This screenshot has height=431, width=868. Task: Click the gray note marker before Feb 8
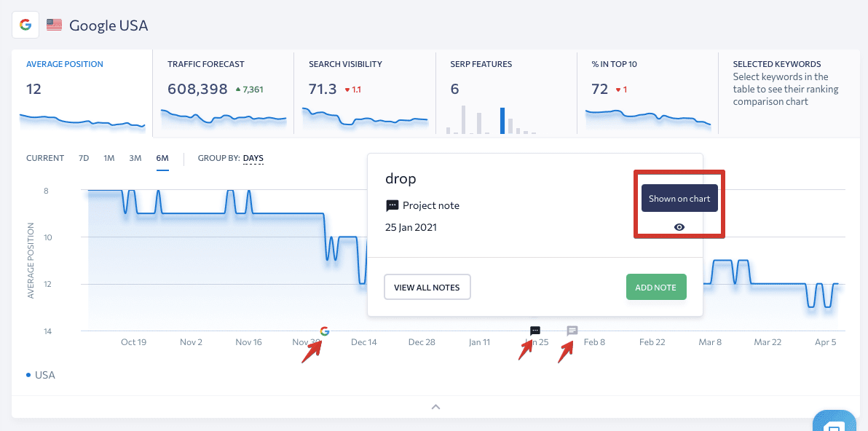point(572,331)
